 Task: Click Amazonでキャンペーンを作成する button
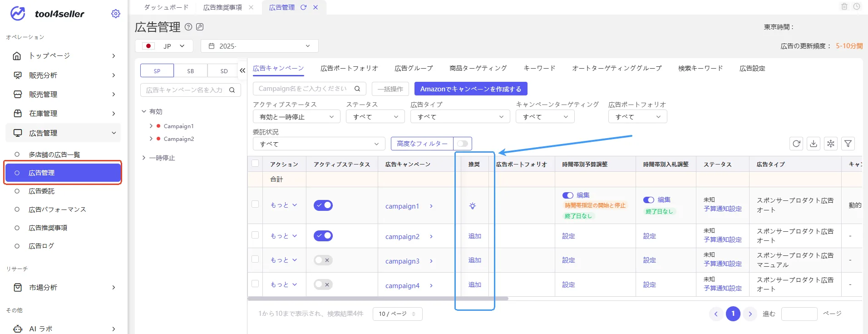tap(471, 89)
